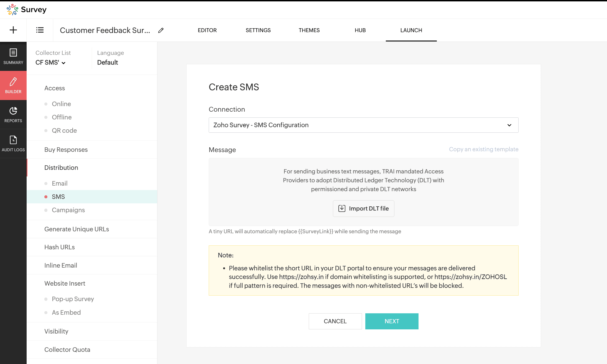
Task: Cancel the Create SMS form
Action: click(335, 321)
